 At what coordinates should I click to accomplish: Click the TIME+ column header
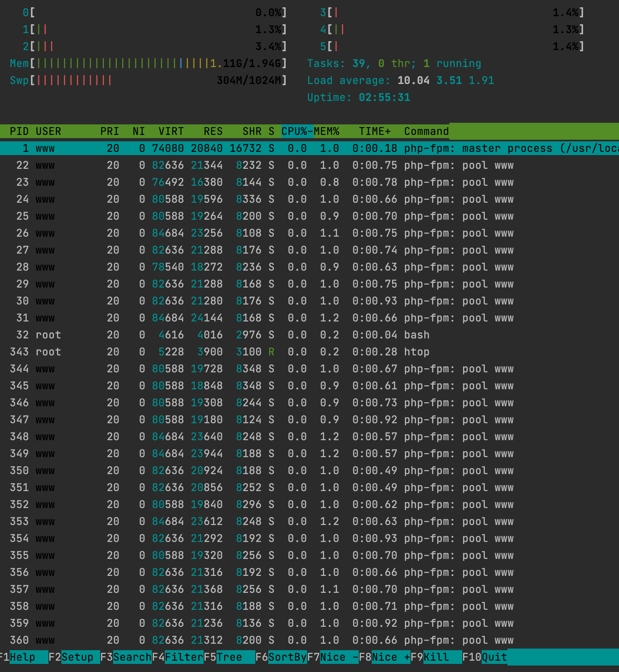(x=375, y=131)
